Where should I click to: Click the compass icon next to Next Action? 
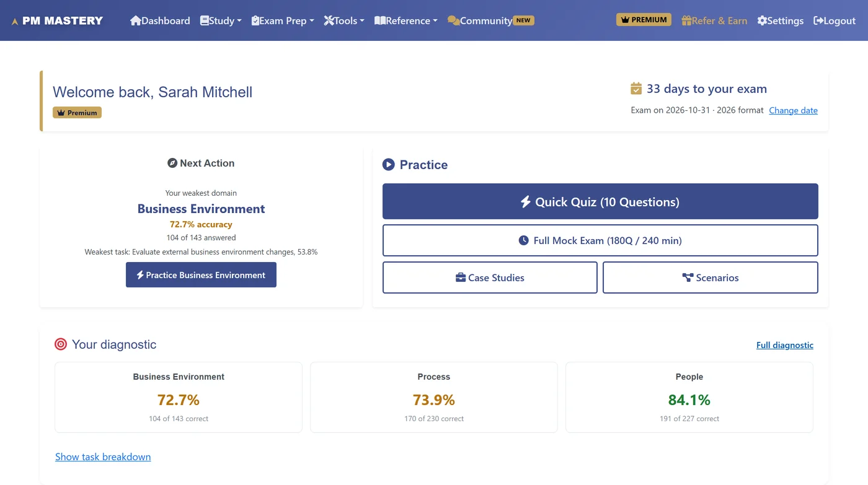pos(172,163)
